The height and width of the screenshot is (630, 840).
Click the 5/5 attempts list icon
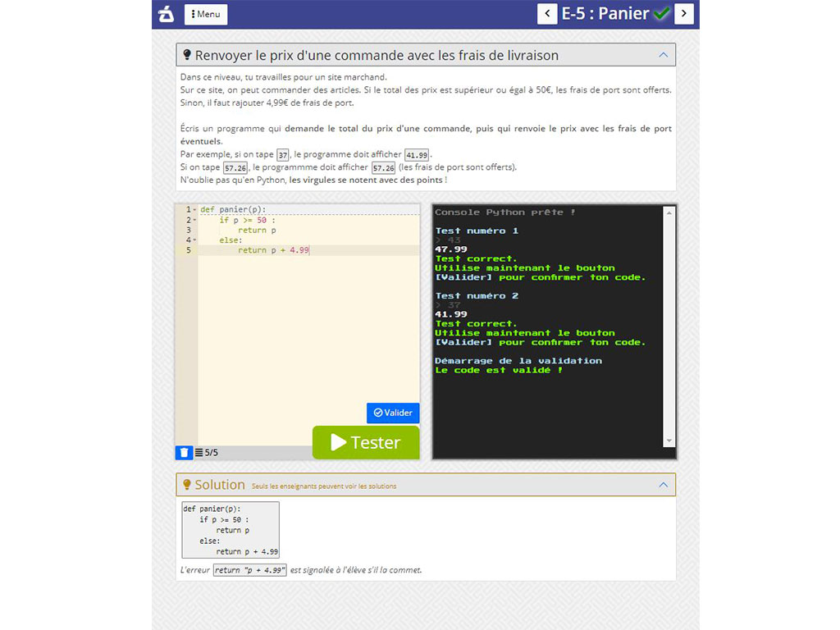click(x=199, y=452)
